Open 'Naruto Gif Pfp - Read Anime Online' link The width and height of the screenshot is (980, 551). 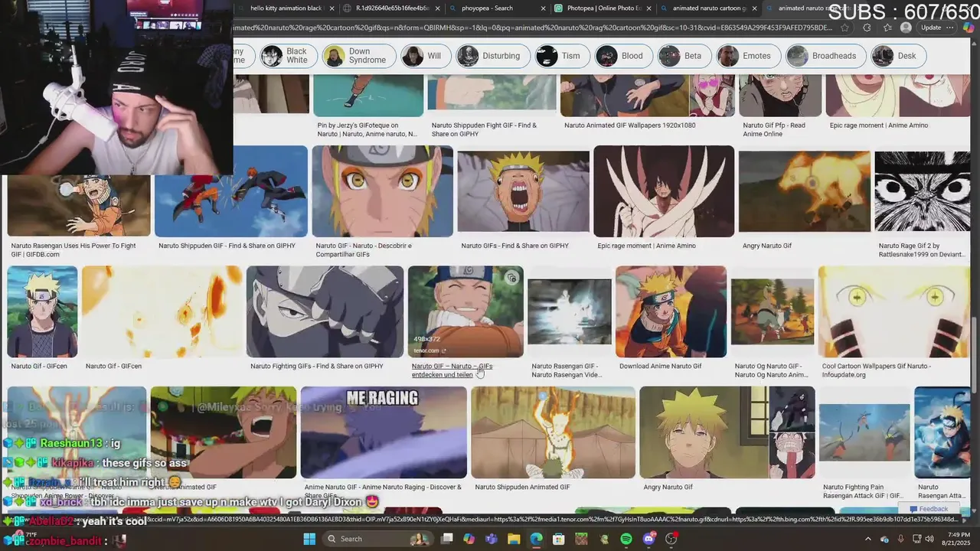click(x=774, y=129)
